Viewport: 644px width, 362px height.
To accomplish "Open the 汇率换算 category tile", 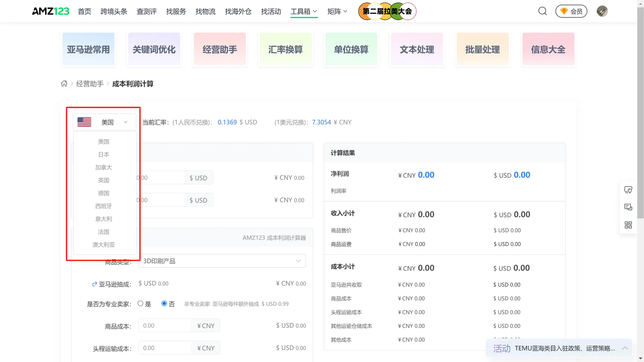I will coord(285,49).
